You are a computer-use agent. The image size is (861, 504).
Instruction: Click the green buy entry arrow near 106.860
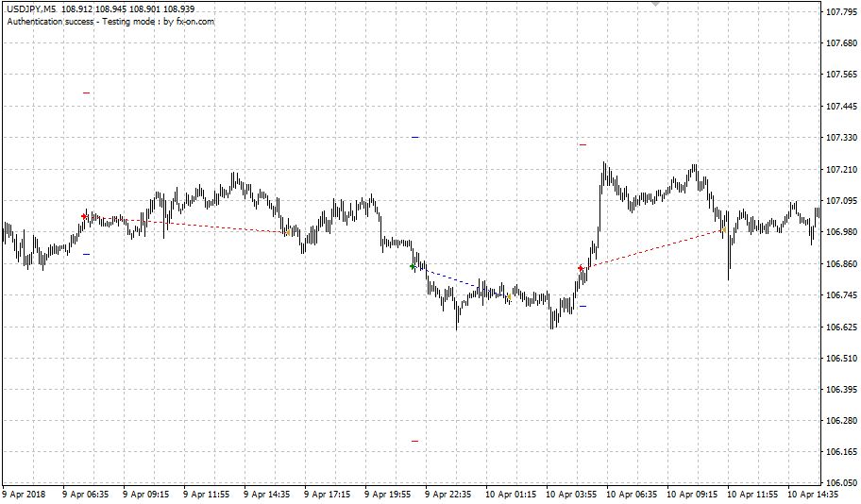click(413, 266)
